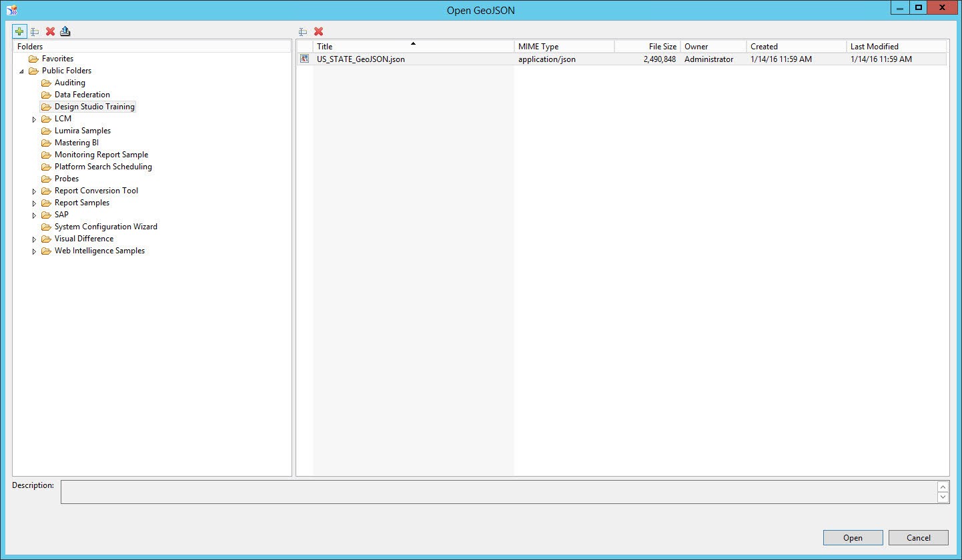This screenshot has width=962, height=560.
Task: Click the rename icon above the file list
Action: pyautogui.click(x=303, y=31)
